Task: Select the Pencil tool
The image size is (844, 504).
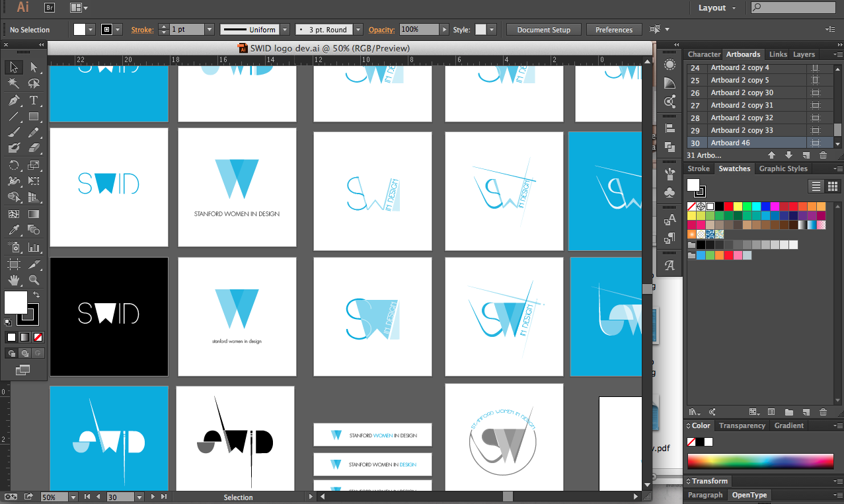Action: [34, 133]
